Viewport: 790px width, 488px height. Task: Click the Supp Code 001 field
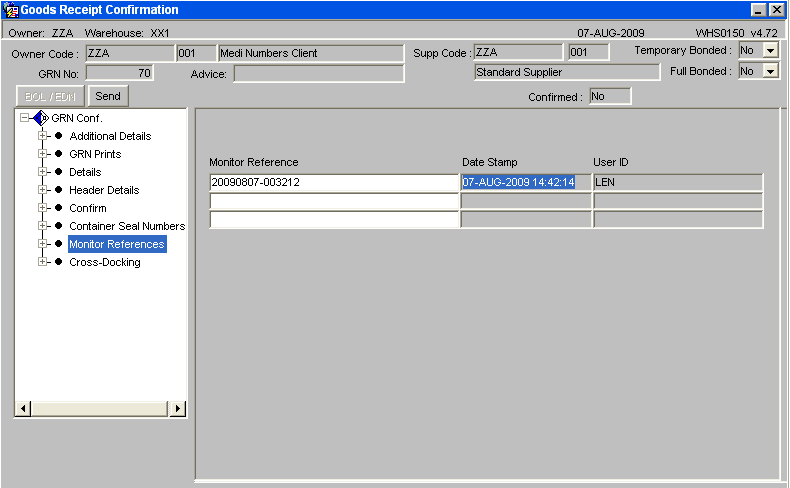588,52
